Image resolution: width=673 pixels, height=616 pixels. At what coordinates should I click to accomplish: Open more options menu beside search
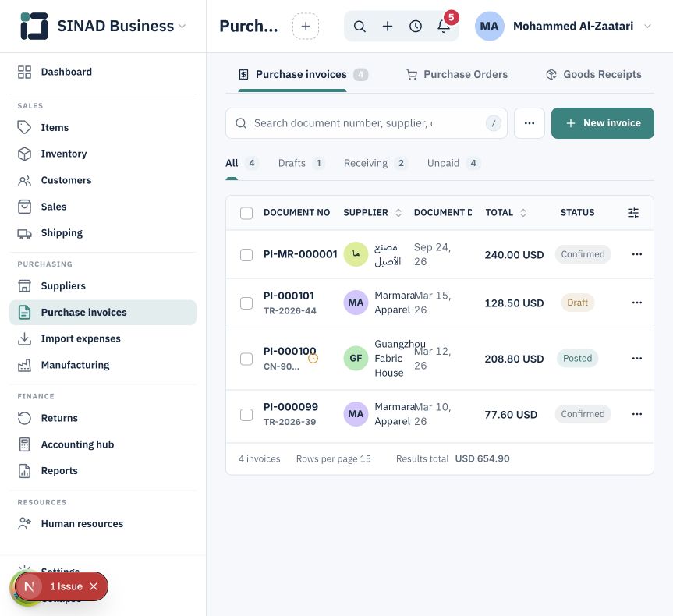(x=530, y=123)
